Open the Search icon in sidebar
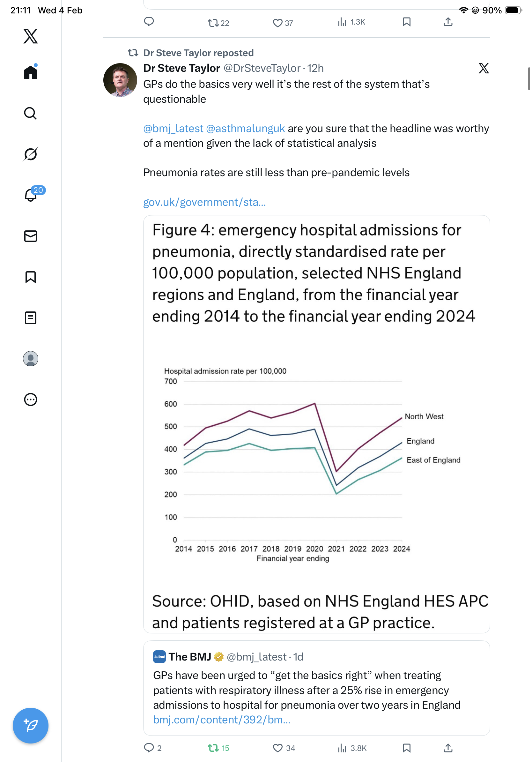This screenshot has width=532, height=762. [31, 114]
